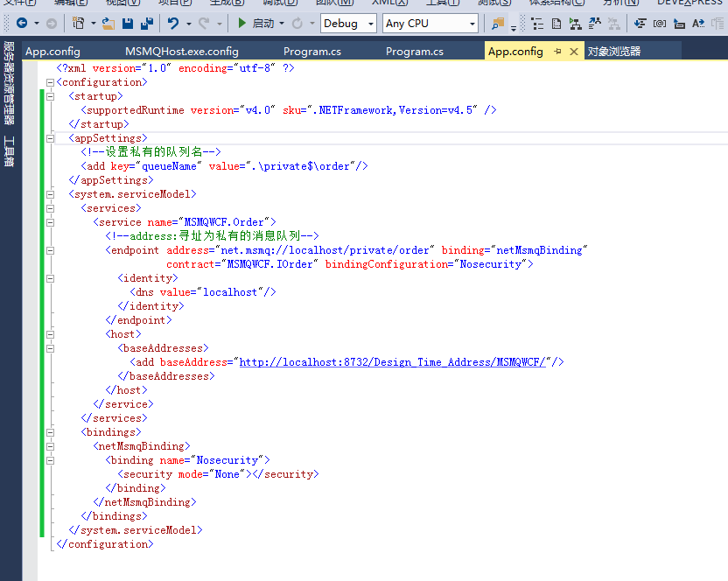728x581 pixels.
Task: Click the Refresh circular arrow icon
Action: [x=297, y=24]
